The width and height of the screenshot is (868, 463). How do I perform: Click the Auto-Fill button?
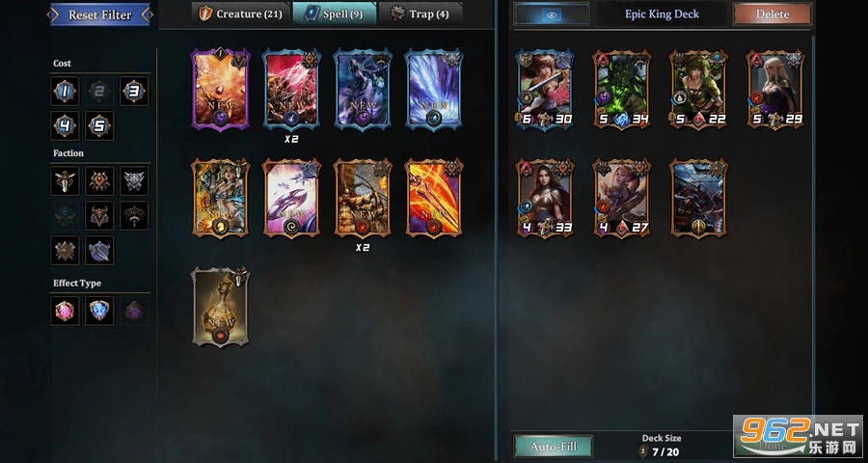click(x=554, y=447)
